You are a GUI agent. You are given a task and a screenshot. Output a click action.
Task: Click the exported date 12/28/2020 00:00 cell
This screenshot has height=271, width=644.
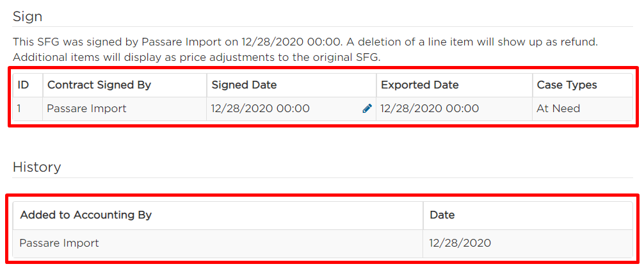point(455,109)
